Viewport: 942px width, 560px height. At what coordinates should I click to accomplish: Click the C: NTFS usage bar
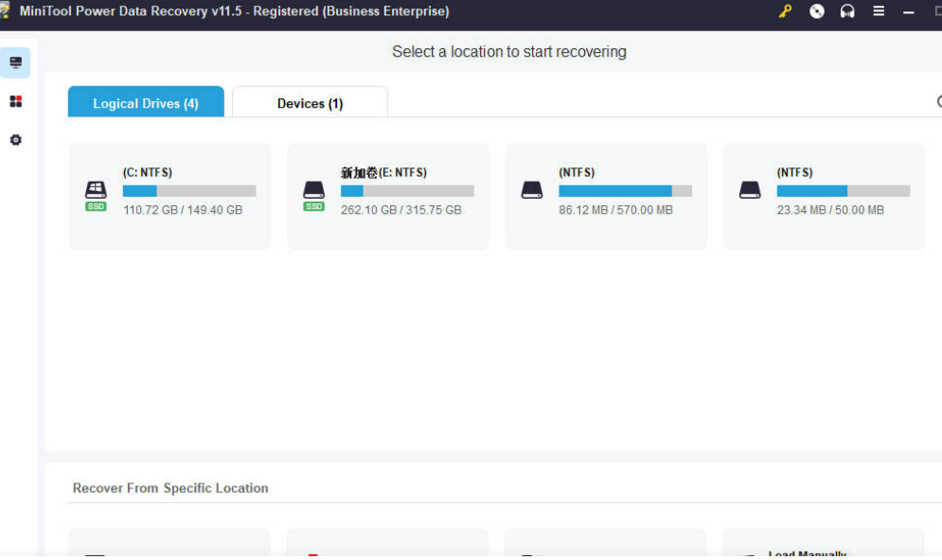(189, 191)
